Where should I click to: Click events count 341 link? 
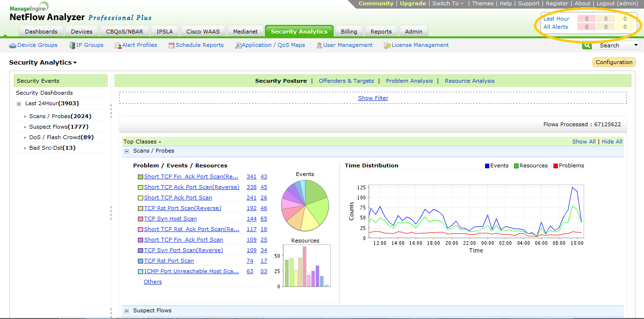(251, 176)
